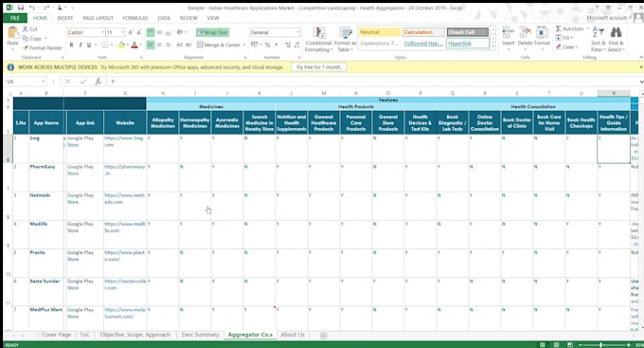The height and width of the screenshot is (348, 644).
Task: Open the Insert Function dialog
Action: click(98, 82)
